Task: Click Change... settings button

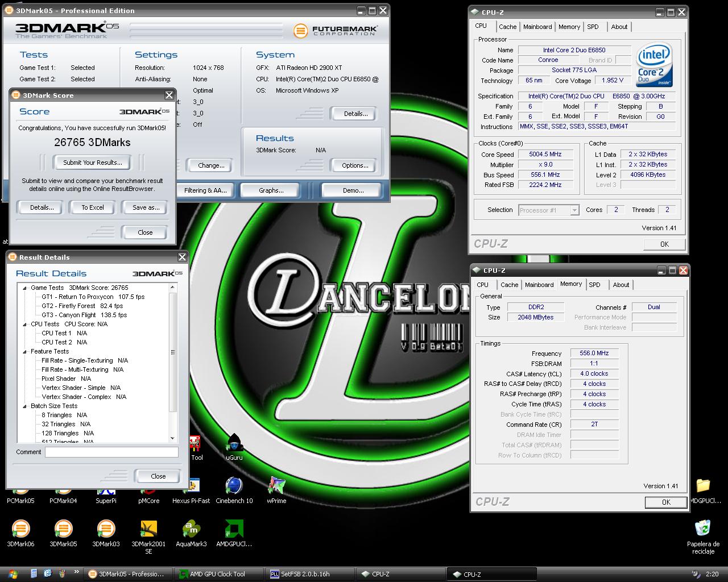Action: pos(211,165)
